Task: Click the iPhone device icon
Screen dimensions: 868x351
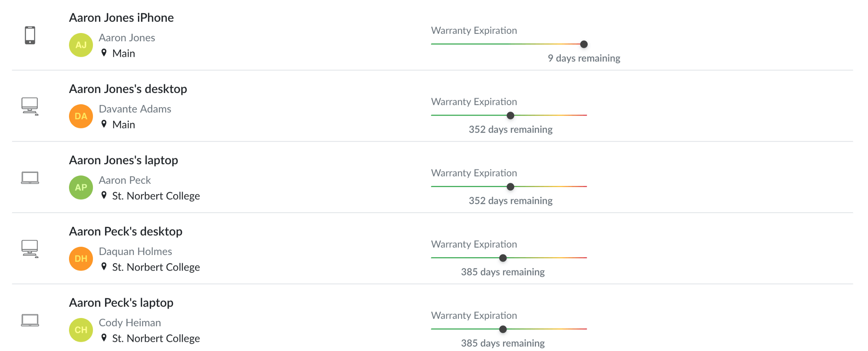Action: (x=30, y=35)
